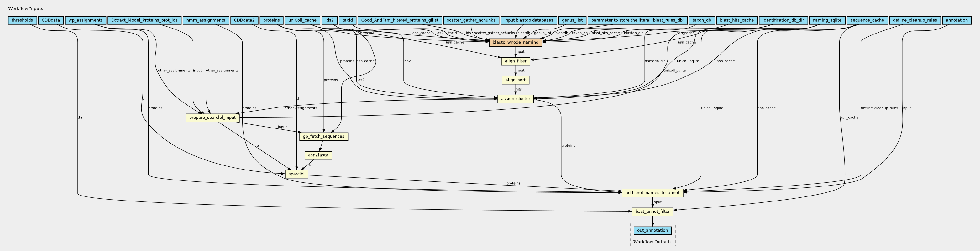Click the Good_AntiFam_filtered_proteins_gilist input
This screenshot has width=980, height=251.
pyautogui.click(x=400, y=21)
